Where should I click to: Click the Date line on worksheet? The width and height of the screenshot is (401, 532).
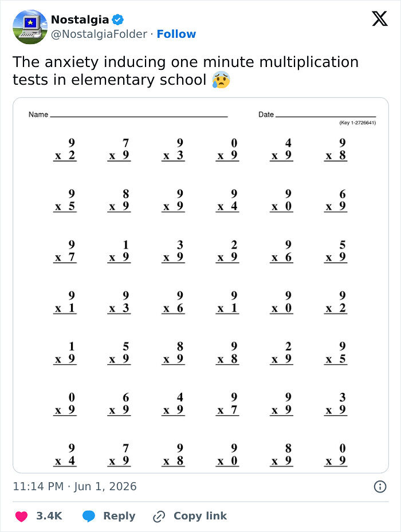point(325,116)
